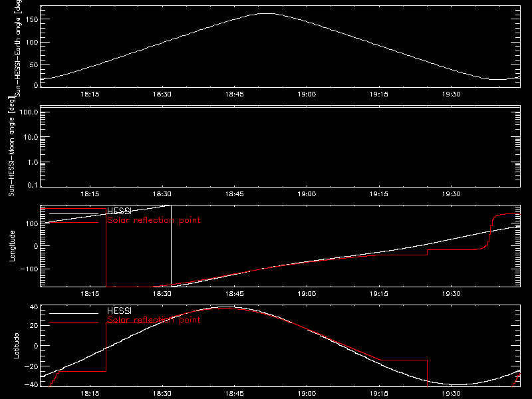Click the HESSI legend entry in Latitude plot
The image size is (532, 399).
click(119, 311)
